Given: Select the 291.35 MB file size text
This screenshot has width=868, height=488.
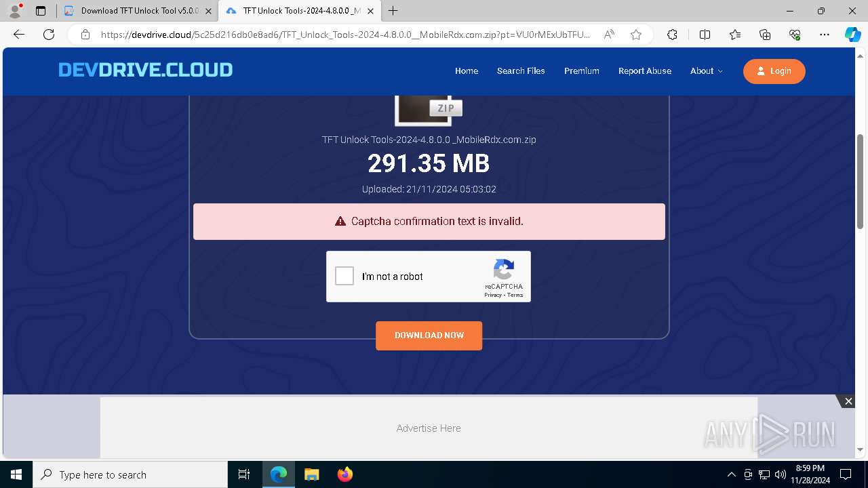Looking at the screenshot, I should pyautogui.click(x=429, y=163).
